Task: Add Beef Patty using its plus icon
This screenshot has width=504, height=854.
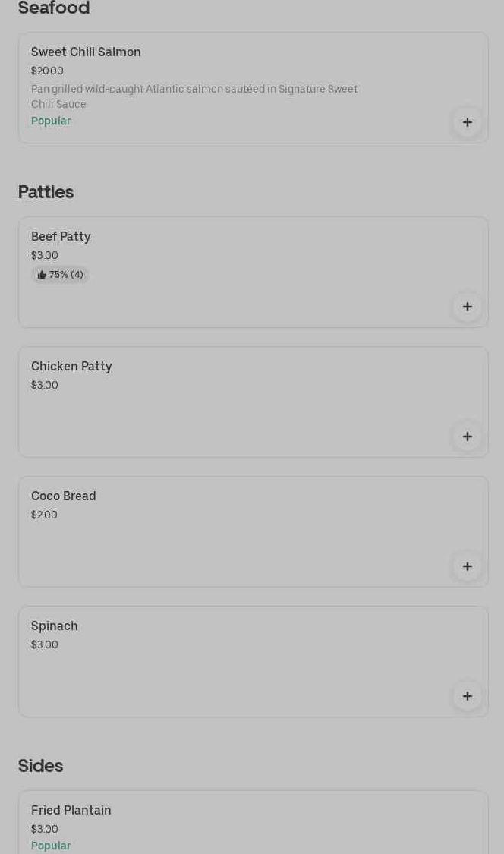Action: (467, 307)
